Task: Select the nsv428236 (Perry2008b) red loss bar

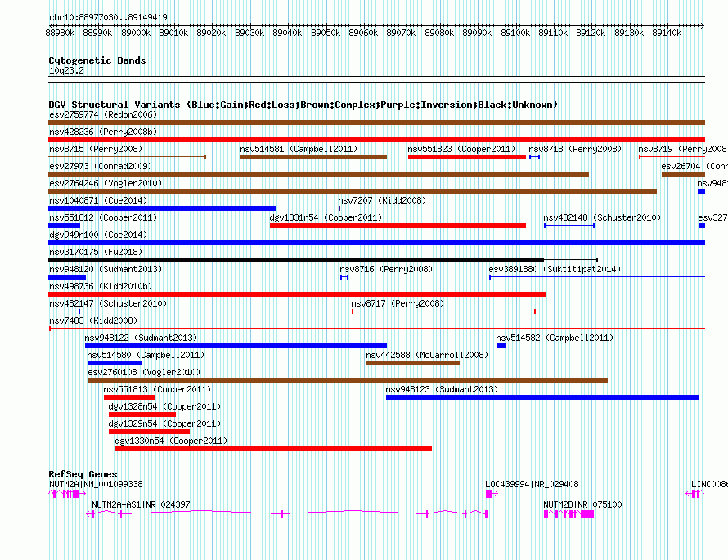Action: click(x=376, y=140)
